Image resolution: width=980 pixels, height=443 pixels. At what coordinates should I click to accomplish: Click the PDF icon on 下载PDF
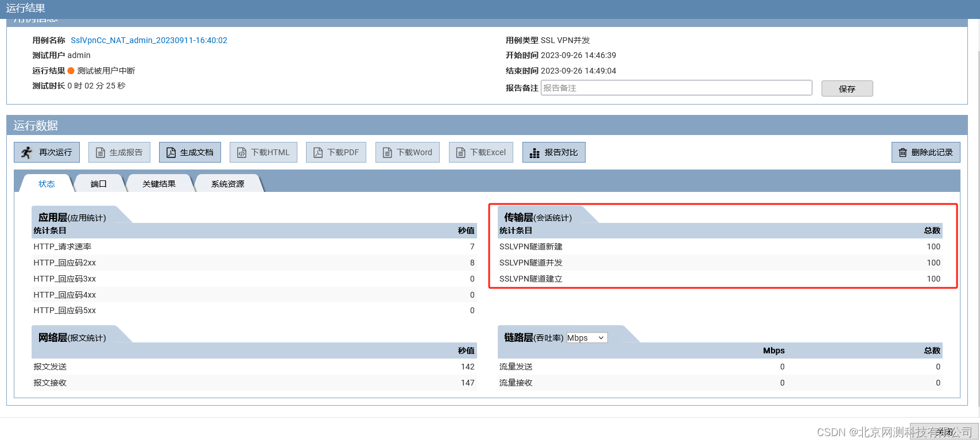(318, 152)
